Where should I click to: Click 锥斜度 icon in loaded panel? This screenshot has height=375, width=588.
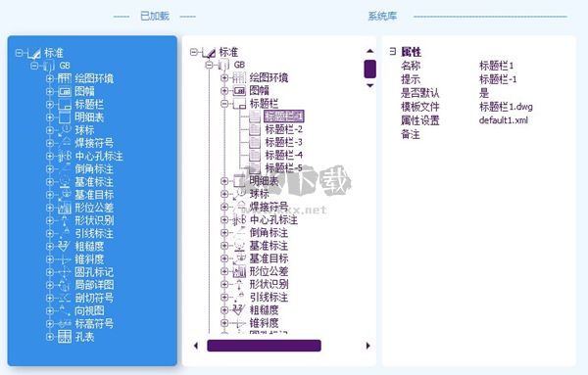click(x=65, y=259)
